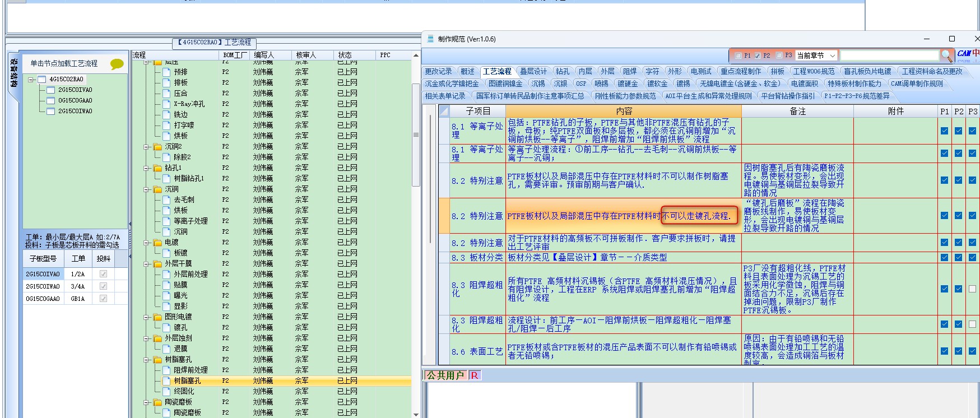Click the folder icon beside 沉铜2
Image resolution: width=980 pixels, height=418 pixels.
click(x=157, y=146)
